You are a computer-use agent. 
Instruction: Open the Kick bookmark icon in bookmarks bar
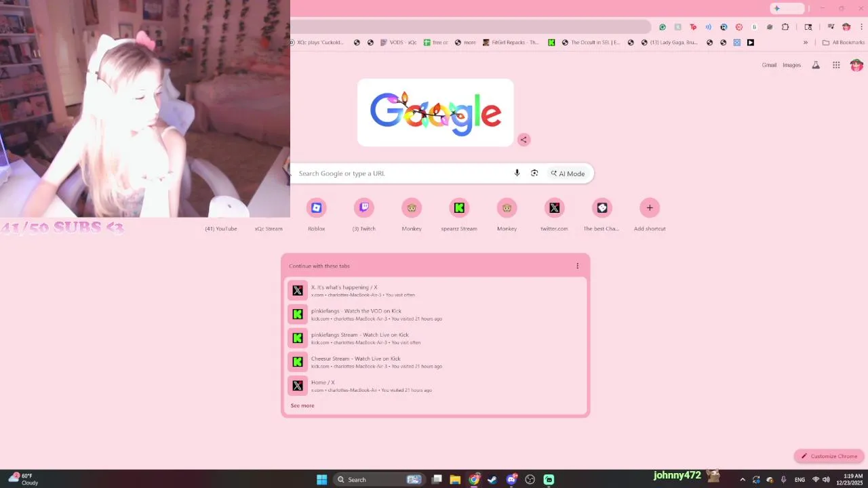click(x=551, y=42)
